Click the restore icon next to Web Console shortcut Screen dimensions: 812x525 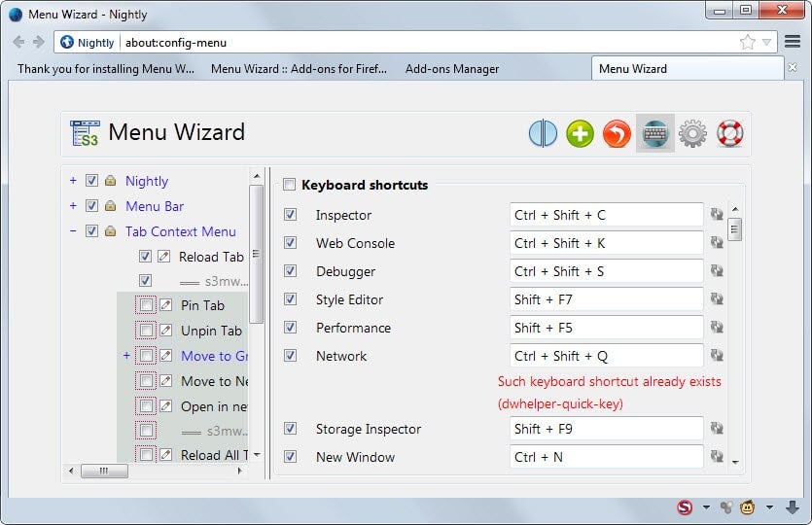[x=717, y=242]
